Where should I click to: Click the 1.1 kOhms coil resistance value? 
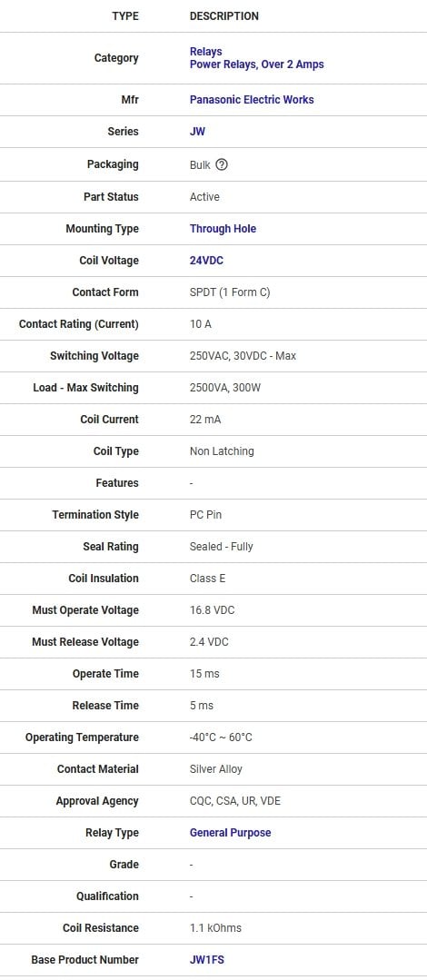pyautogui.click(x=215, y=927)
